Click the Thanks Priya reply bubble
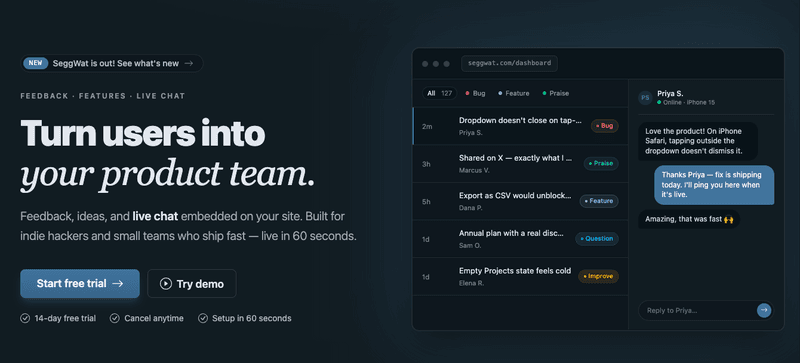800x363 pixels. (x=714, y=185)
